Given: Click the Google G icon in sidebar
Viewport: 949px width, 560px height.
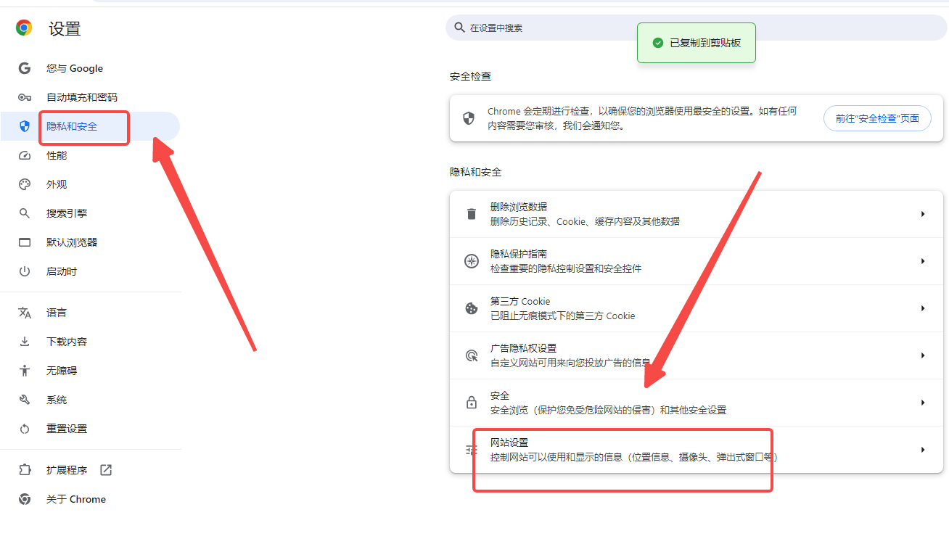Looking at the screenshot, I should point(25,68).
